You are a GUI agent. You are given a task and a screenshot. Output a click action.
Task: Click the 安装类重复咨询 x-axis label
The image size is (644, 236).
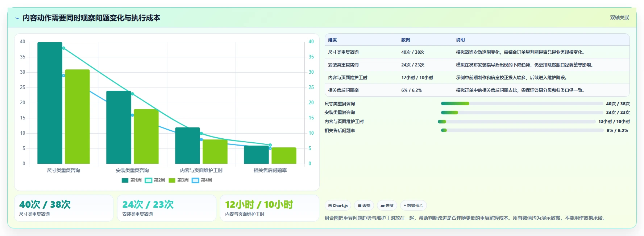point(132,170)
